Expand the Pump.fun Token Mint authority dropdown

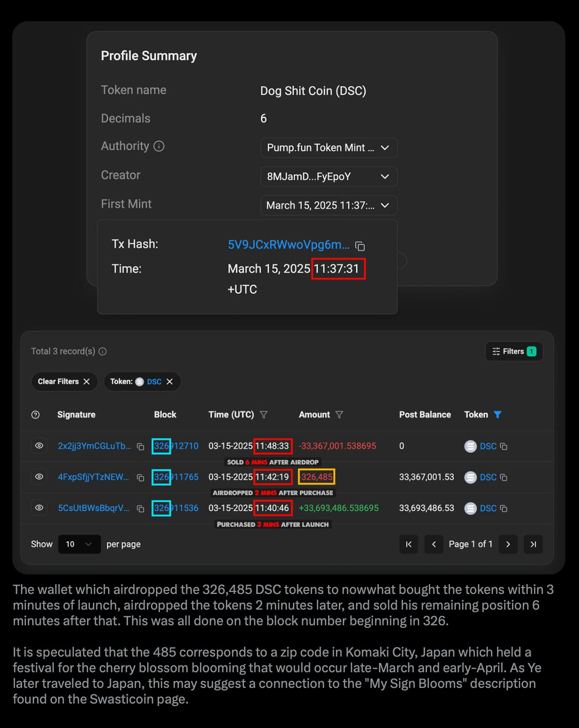point(385,148)
